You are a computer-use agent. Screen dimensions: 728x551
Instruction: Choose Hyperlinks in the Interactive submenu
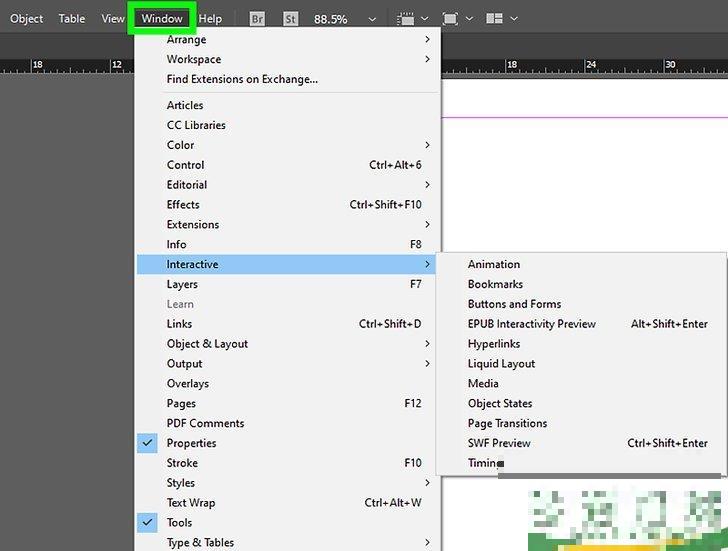point(494,344)
